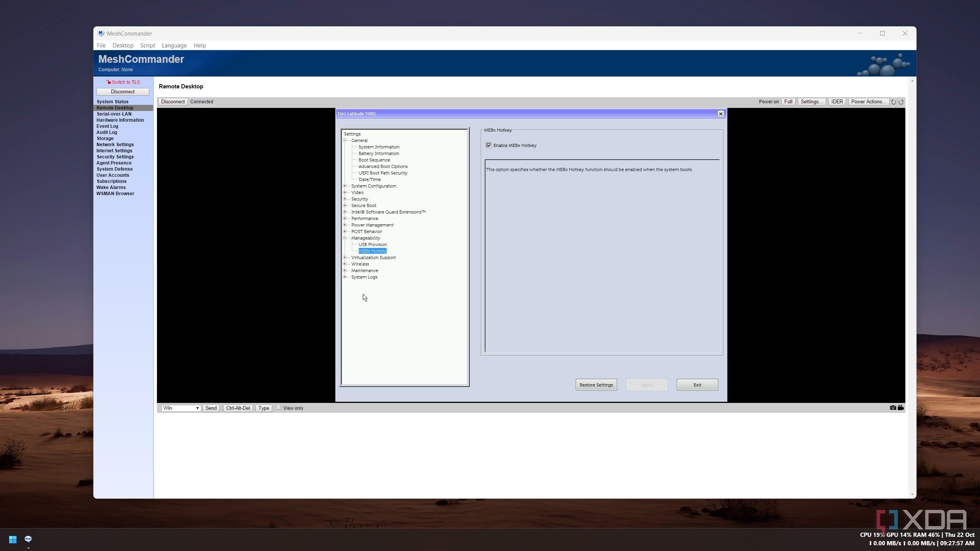This screenshot has height=551, width=980.
Task: Click the MeshCommander title bar logo
Action: (x=101, y=33)
